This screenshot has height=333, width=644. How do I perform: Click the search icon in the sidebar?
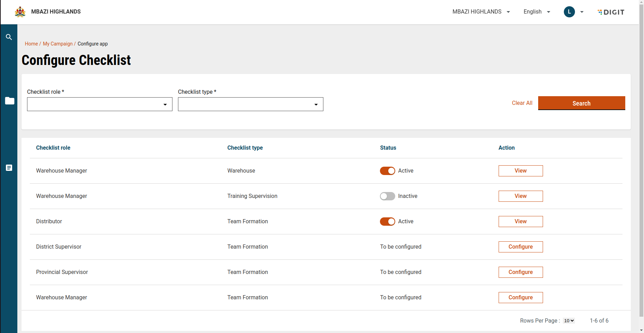pyautogui.click(x=9, y=37)
